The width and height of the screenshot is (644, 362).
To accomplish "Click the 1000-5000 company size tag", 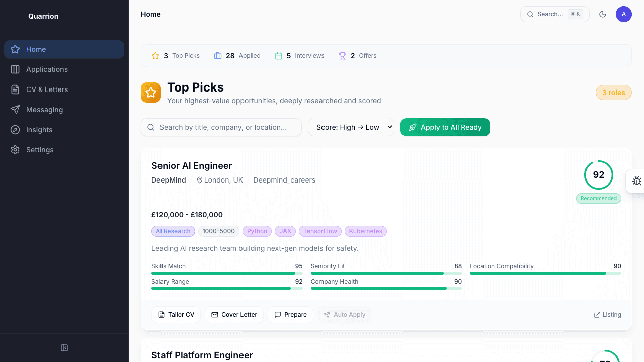I will click(x=219, y=231).
